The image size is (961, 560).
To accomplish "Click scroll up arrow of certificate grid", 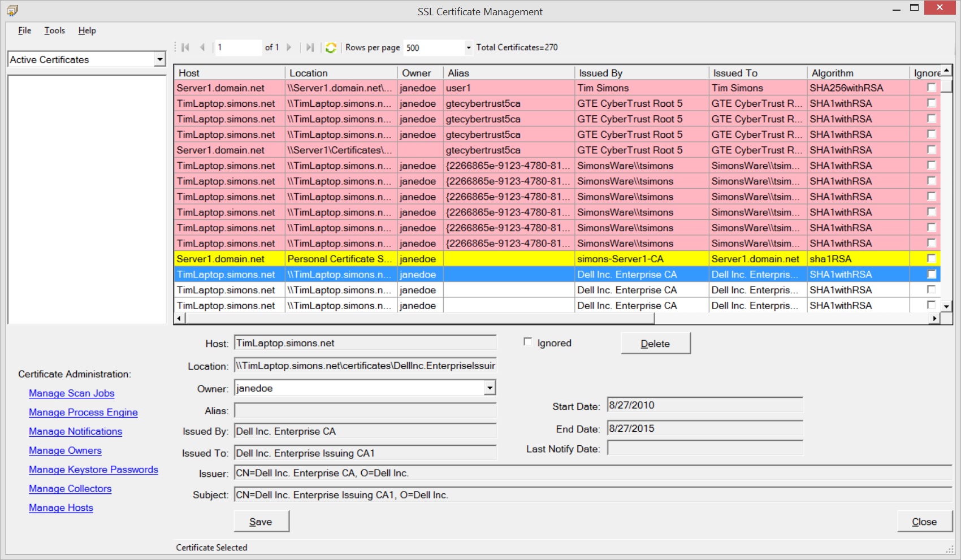I will tap(946, 71).
